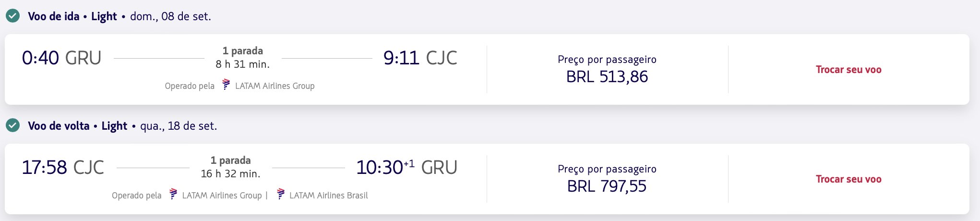Click the LATAM Airlines Brasil logo icon
Screen dimensions: 980x221
[281, 194]
